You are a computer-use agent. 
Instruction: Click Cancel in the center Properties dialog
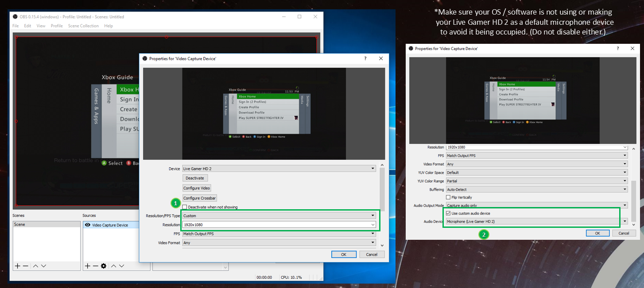click(372, 254)
